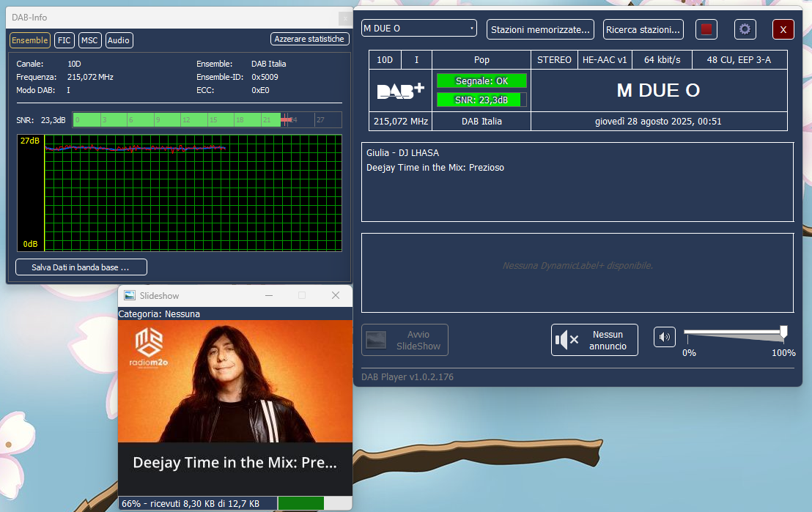
Task: Click the 64 kbit/s bitrate cell
Action: [x=662, y=59]
